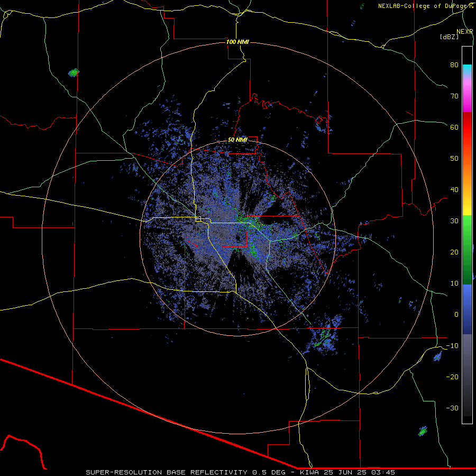Viewport: 476px width, 476px height.
Task: Select the 80 value on dBZ scale
Action: coord(454,65)
